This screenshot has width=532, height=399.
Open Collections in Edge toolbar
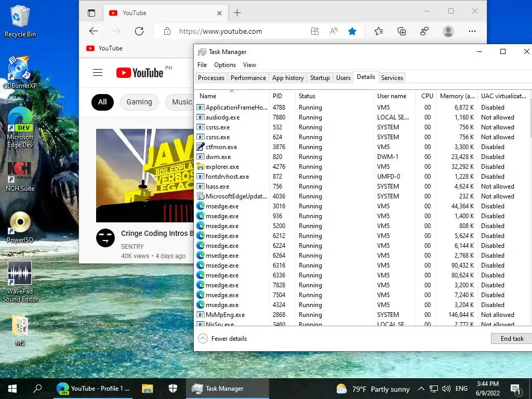[402, 31]
